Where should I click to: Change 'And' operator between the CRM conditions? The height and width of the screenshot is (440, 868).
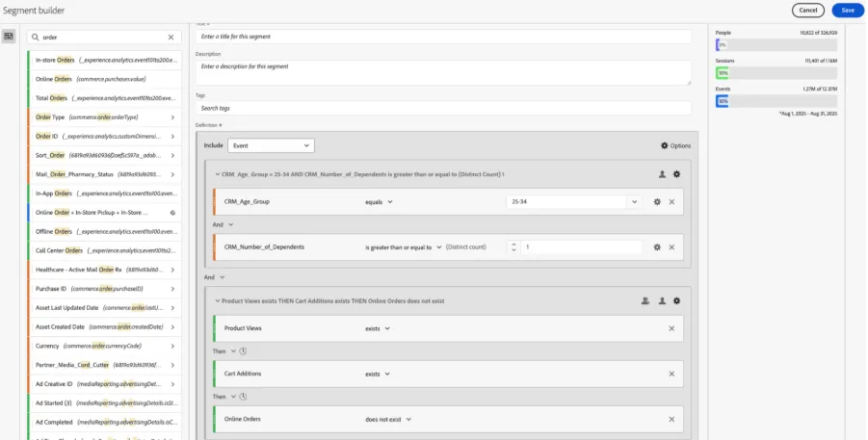tap(224, 224)
